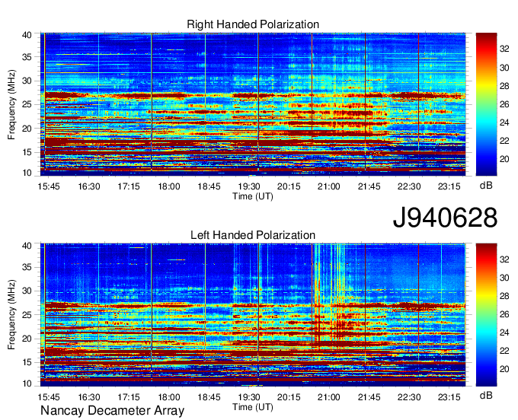Click 21:00 tick on Left Handed time axis
518x420 pixels.
pos(329,397)
